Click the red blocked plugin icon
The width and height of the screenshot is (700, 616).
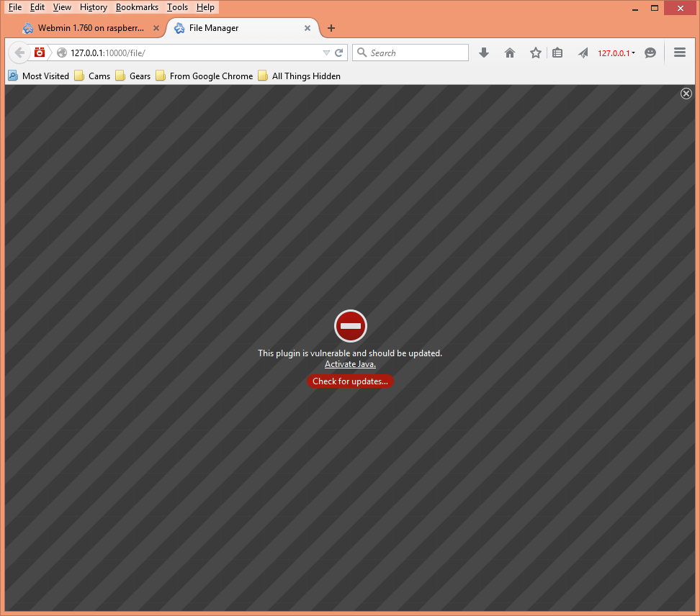click(x=351, y=325)
